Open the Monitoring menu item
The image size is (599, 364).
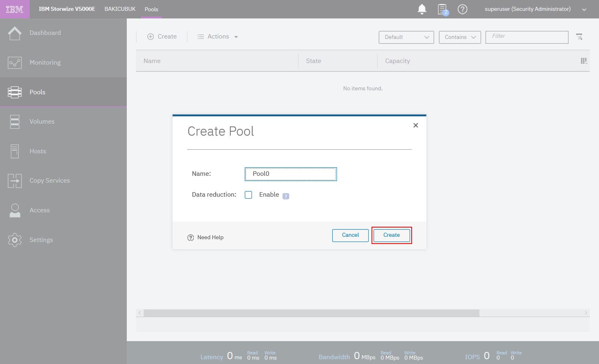[x=63, y=63]
